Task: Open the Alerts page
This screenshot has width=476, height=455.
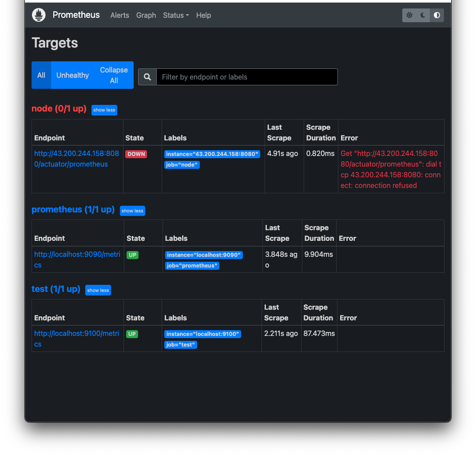Action: pos(119,15)
